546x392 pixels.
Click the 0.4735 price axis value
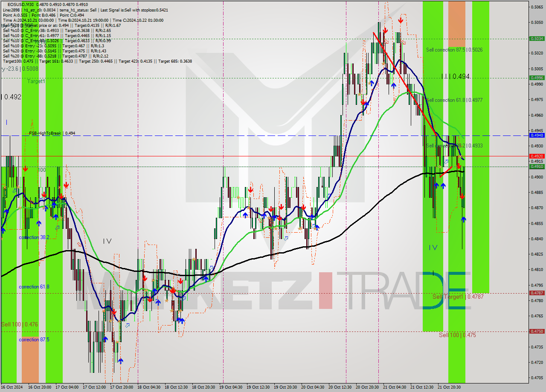point(537,347)
